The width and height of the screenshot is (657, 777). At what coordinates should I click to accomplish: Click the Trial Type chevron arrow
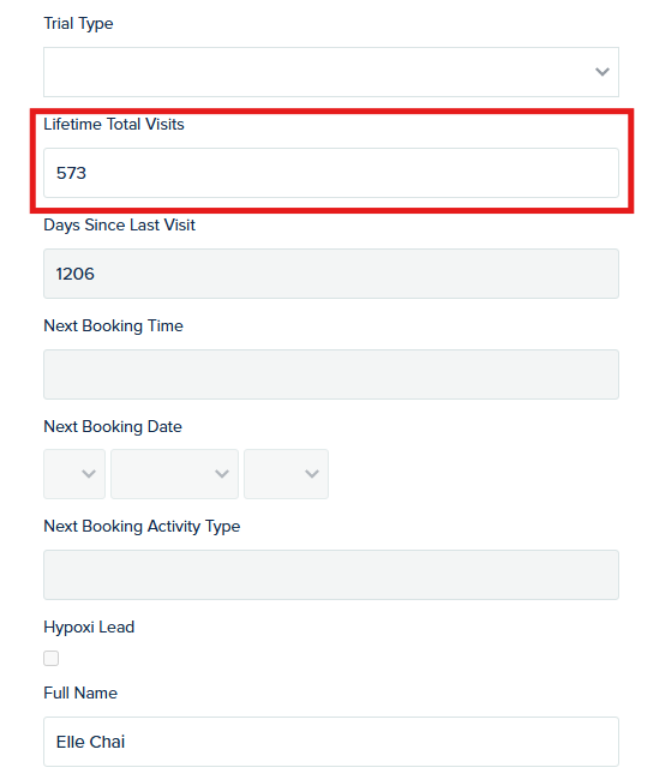[x=602, y=72]
